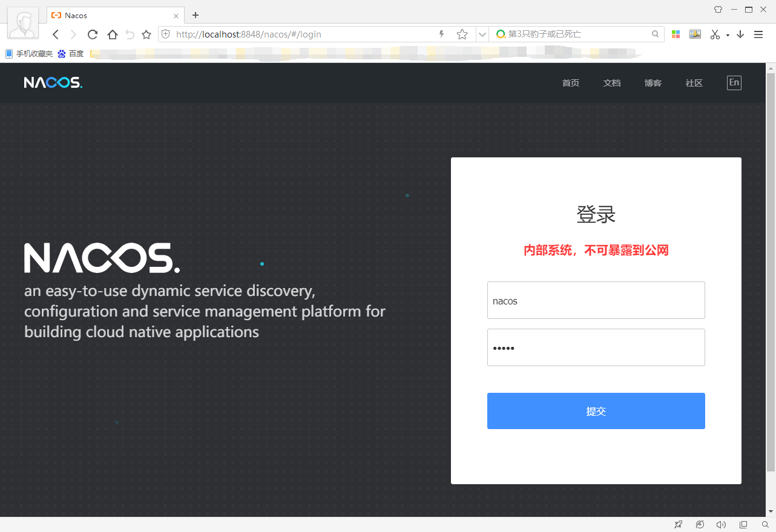Click the browser forward arrow
Screen dimensions: 776x532
pyautogui.click(x=74, y=34)
